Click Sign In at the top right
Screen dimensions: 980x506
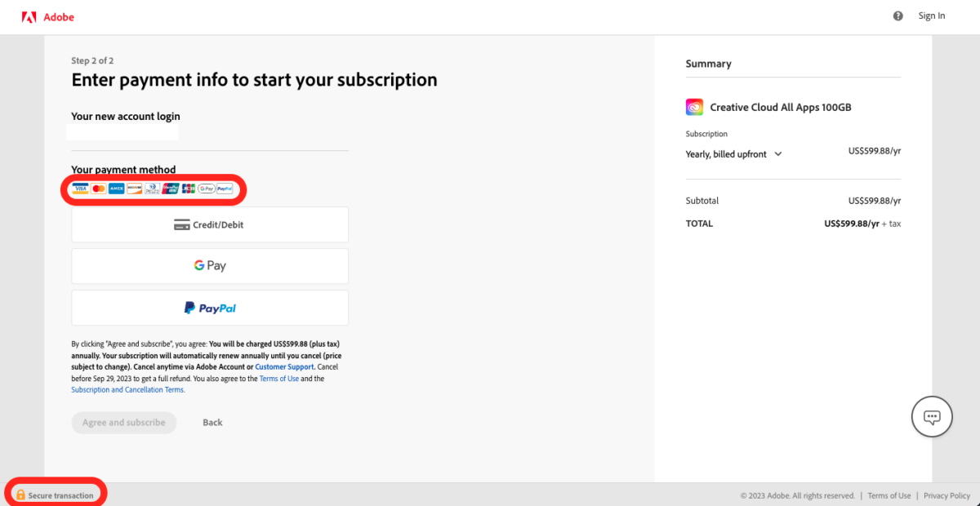tap(931, 16)
